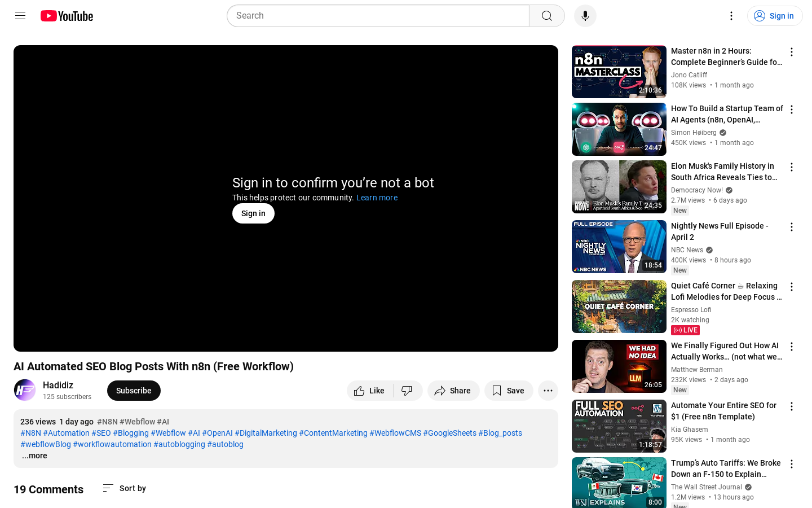The height and width of the screenshot is (508, 812).
Task: Open Jono Catliff channel name
Action: (x=689, y=75)
